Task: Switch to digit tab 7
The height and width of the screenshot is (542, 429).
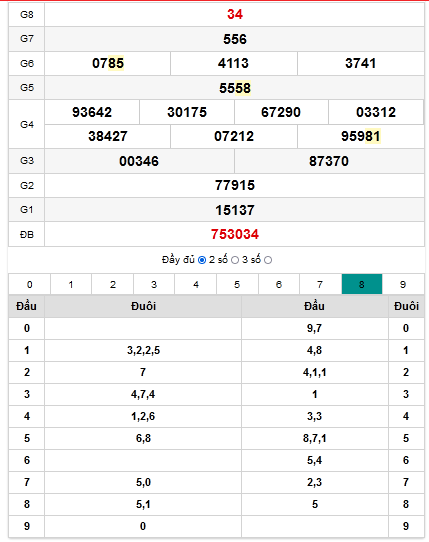Action: point(320,284)
